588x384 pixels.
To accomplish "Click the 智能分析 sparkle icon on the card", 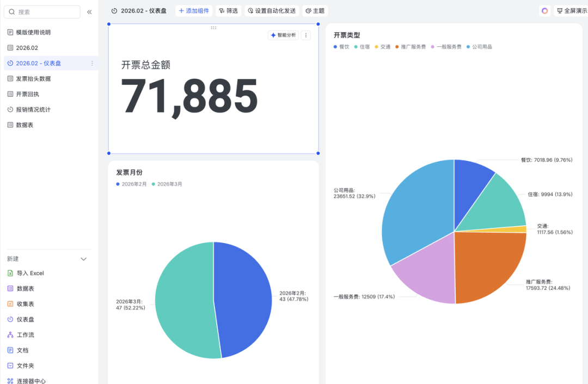I will pos(272,34).
